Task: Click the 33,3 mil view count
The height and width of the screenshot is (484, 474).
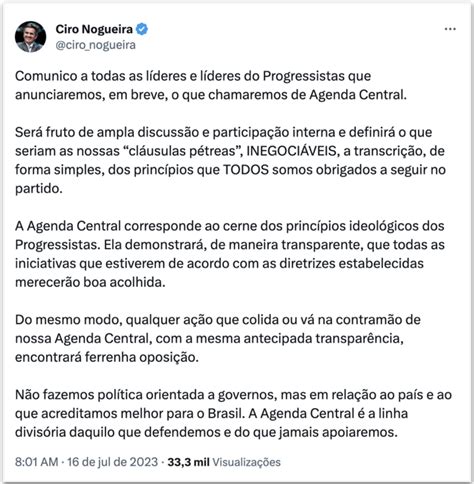Action: pyautogui.click(x=188, y=462)
